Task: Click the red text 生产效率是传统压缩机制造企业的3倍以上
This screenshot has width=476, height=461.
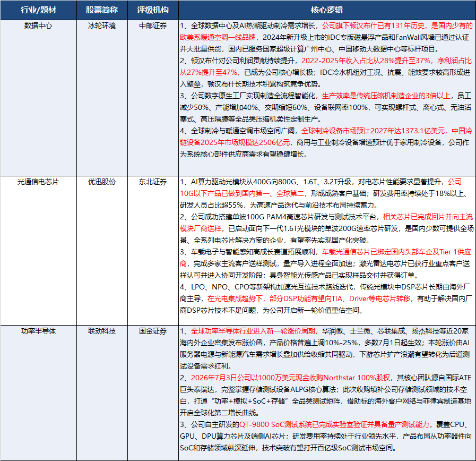Action: (x=386, y=96)
